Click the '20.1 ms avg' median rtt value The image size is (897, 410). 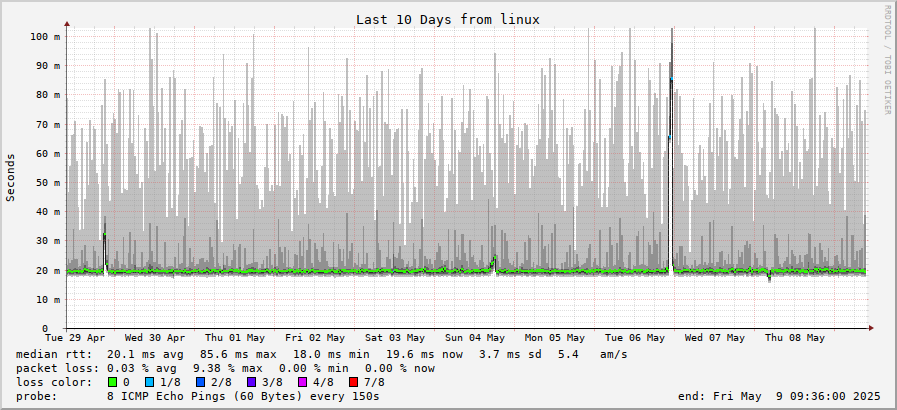coord(145,355)
